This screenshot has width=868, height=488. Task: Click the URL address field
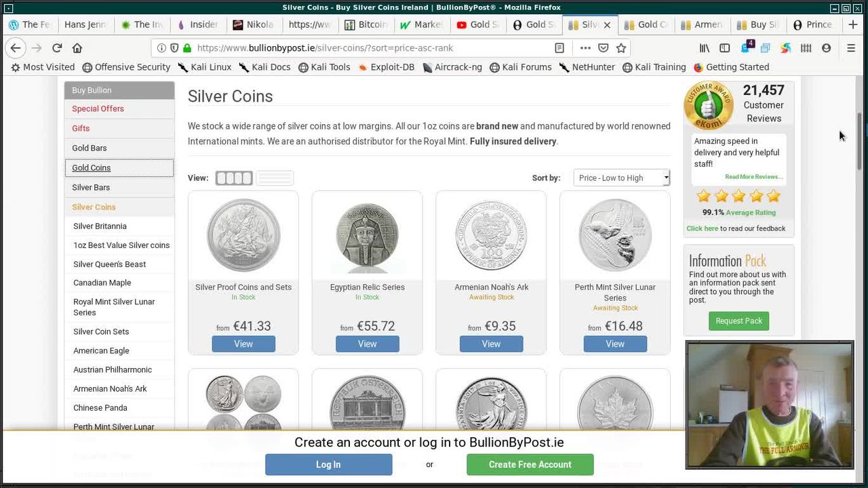pos(373,48)
